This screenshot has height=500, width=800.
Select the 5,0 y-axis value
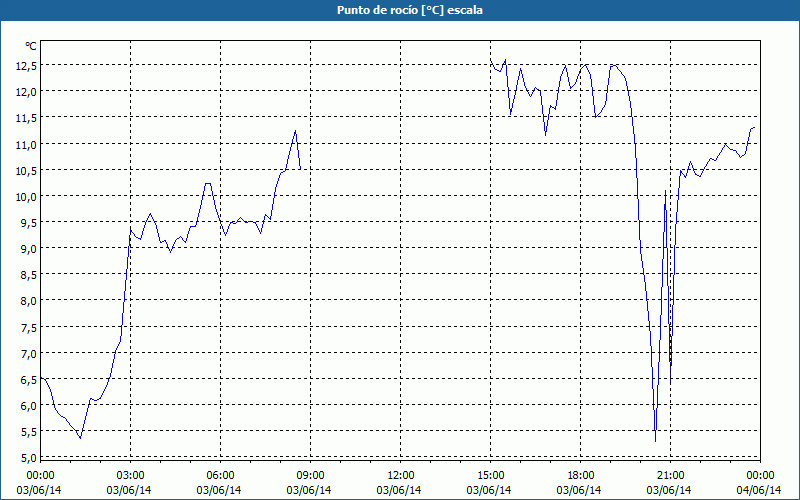point(29,457)
